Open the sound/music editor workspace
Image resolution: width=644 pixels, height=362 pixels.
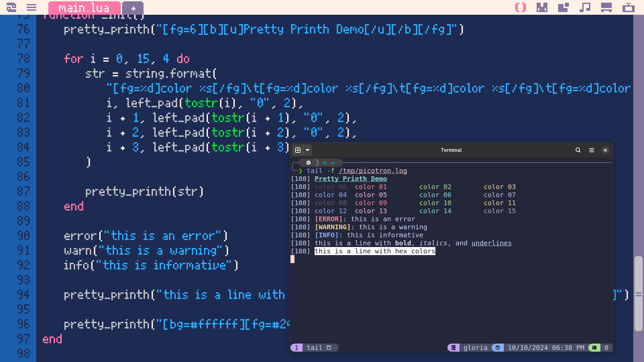(x=585, y=7)
